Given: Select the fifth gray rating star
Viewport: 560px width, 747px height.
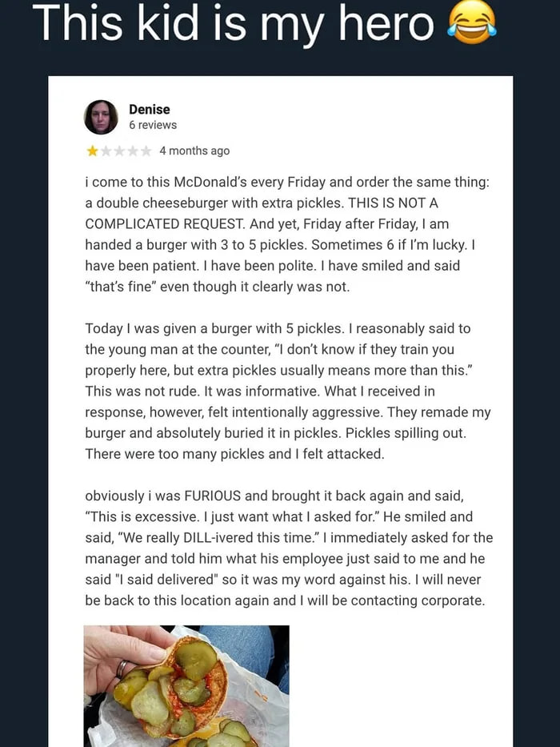Looking at the screenshot, I should (146, 151).
